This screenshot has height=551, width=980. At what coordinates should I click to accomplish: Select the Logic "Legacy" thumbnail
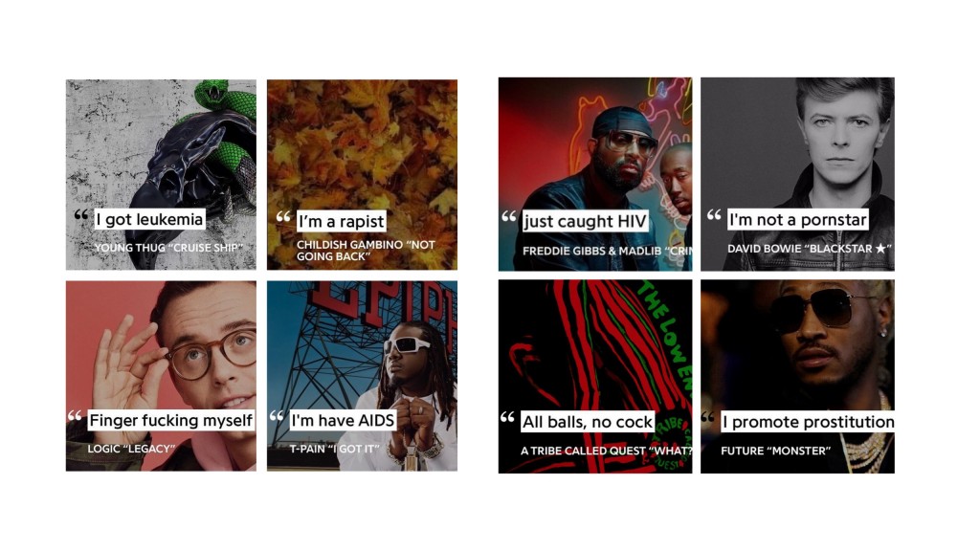point(161,375)
